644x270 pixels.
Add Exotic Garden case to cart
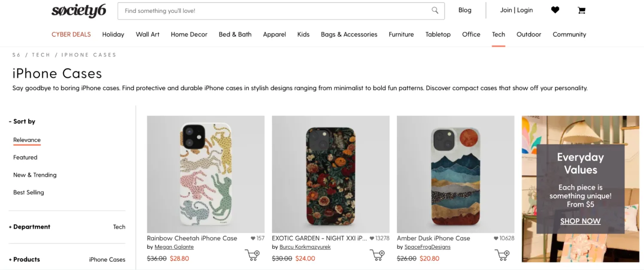(x=377, y=255)
